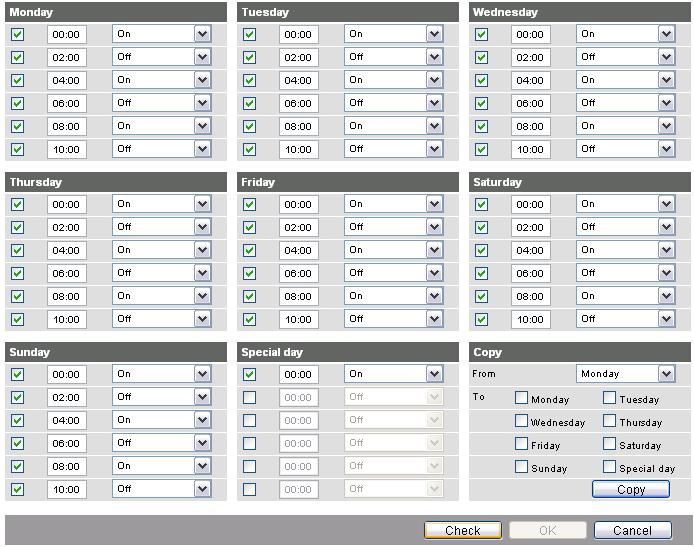Check Friday in Copy To list
Image resolution: width=694 pixels, height=547 pixels.
pos(521,443)
